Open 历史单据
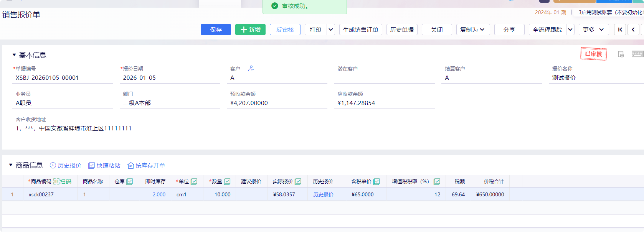This screenshot has height=232, width=644. coord(402,30)
